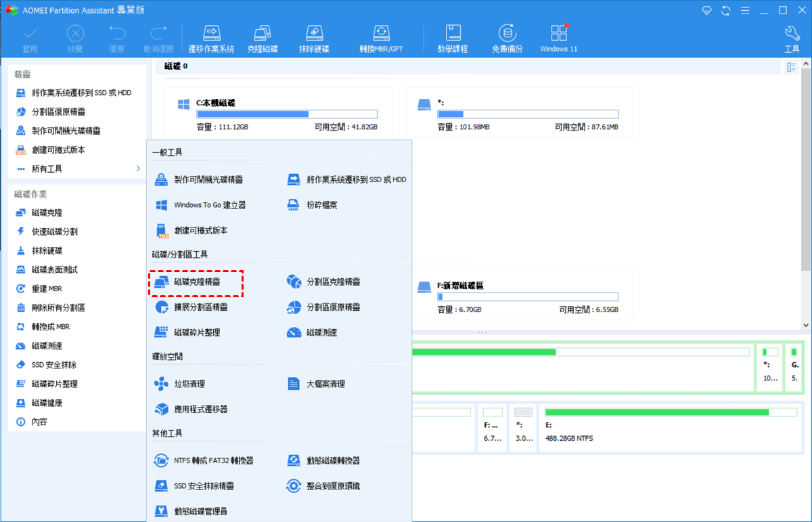Choose 分割區克隆精靈 in the tools popup
This screenshot has height=522, width=812.
[x=323, y=282]
